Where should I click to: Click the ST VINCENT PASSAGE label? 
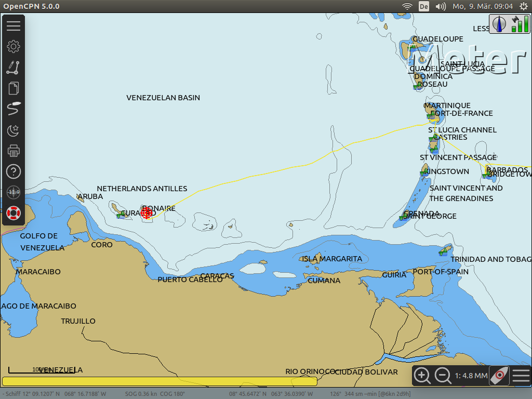[x=458, y=157]
